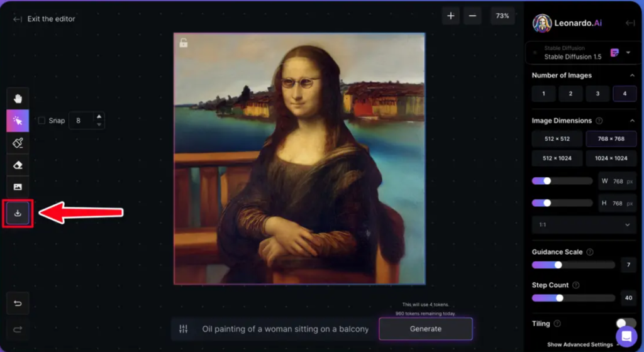Screen dimensions: 644x352
Task: Adjust the Guidance Scale slider
Action: 573,265
